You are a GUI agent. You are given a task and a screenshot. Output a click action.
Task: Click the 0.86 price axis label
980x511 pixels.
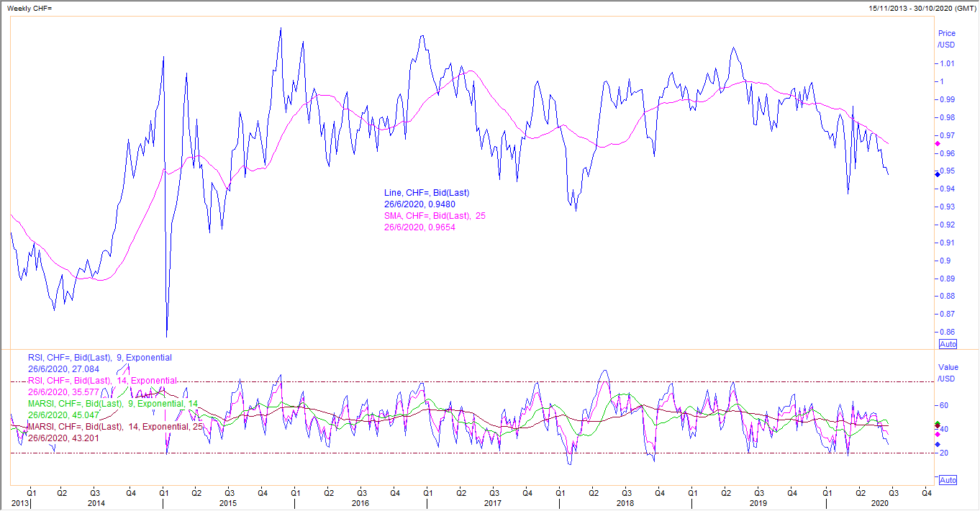[x=949, y=333]
